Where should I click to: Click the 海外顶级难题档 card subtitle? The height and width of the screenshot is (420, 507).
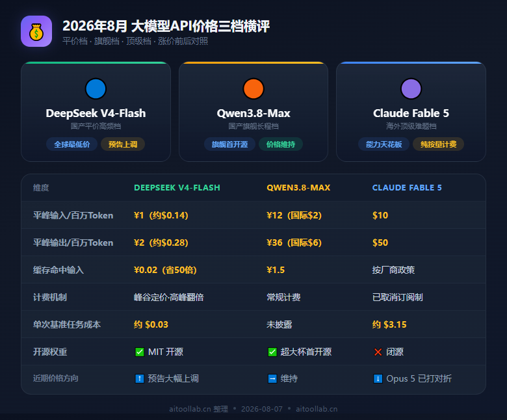[x=411, y=126]
